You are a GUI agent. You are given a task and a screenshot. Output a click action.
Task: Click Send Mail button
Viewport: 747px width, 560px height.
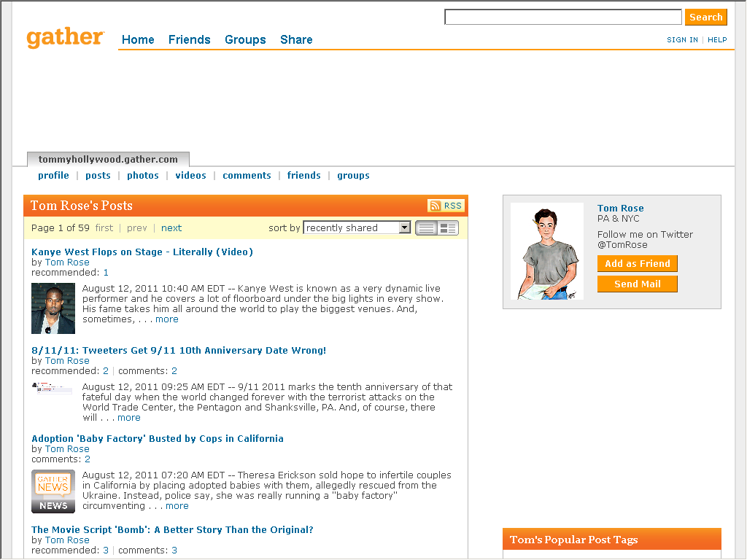click(638, 284)
